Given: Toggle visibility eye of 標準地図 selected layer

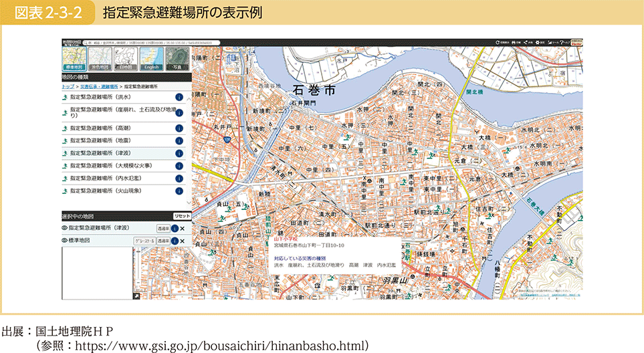Looking at the screenshot, I should tap(64, 241).
